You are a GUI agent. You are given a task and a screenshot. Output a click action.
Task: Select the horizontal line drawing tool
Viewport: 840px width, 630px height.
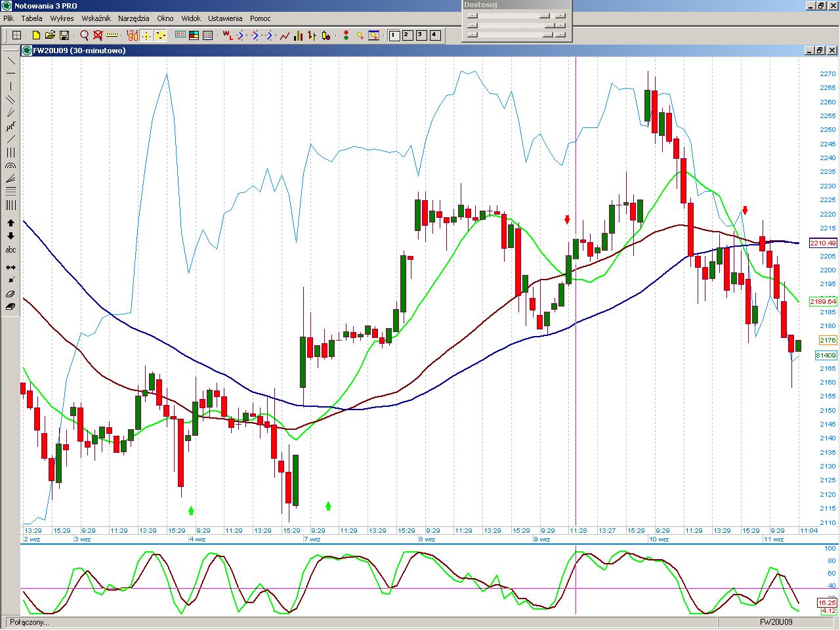coord(10,73)
